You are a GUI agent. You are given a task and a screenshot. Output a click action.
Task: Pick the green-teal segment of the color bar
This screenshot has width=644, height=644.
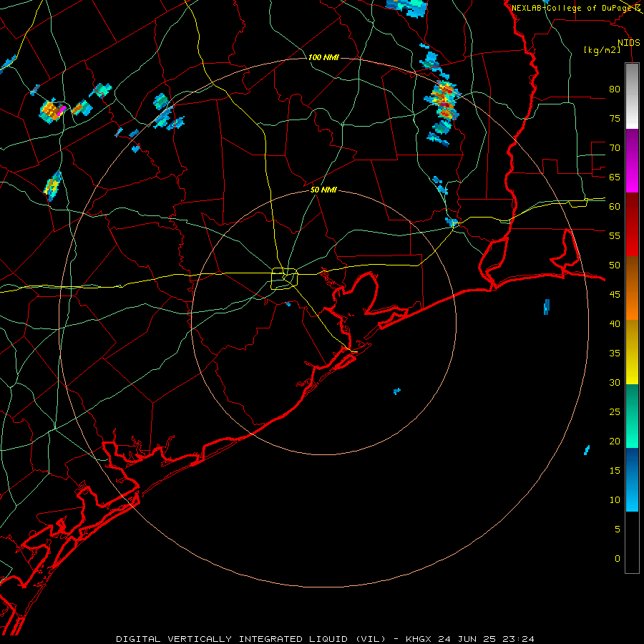coord(632,416)
